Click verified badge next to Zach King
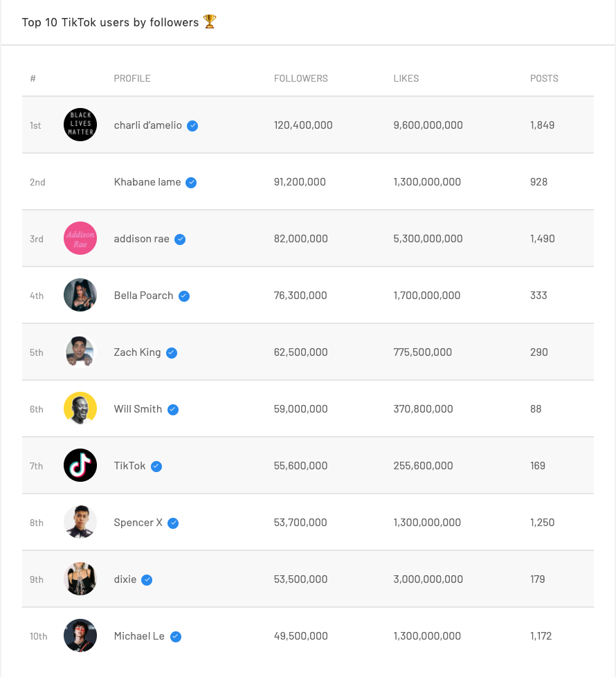This screenshot has height=677, width=616. tap(172, 353)
